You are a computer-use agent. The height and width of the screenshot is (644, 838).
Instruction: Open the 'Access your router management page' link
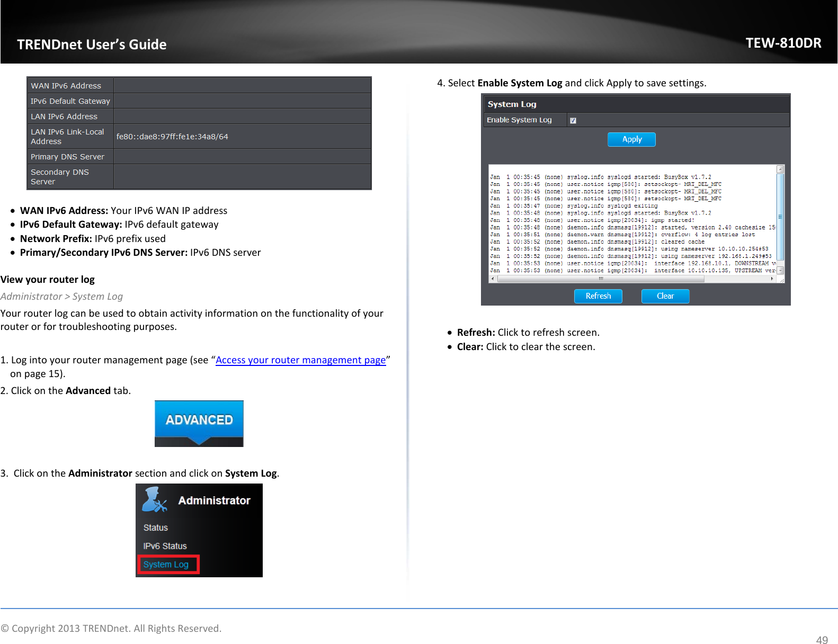tap(300, 360)
